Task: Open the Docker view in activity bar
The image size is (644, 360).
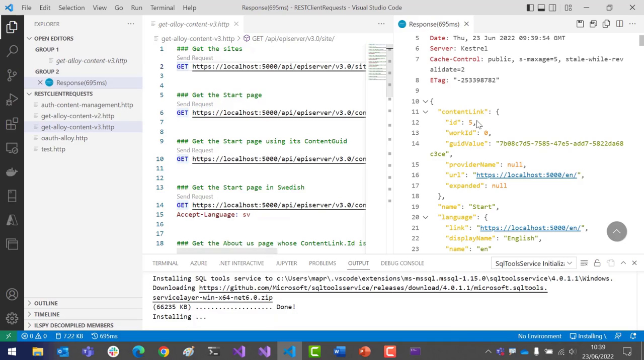Action: pos(12,172)
